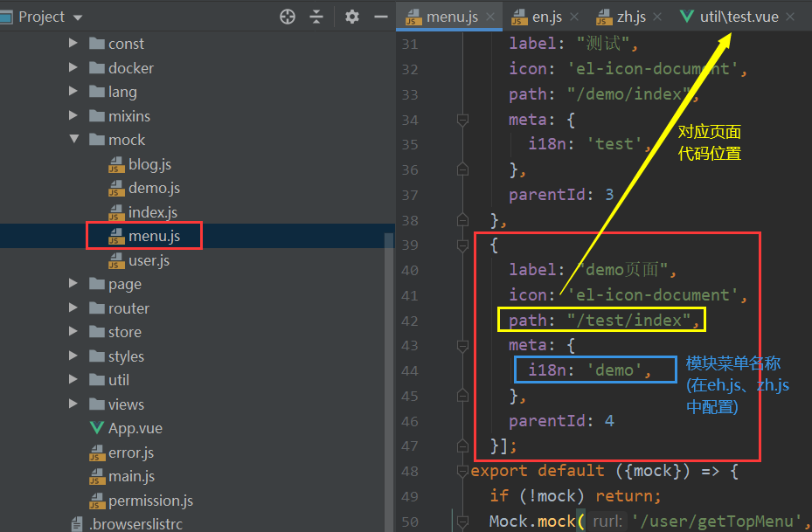812x532 pixels.
Task: Expand the router folder
Action: tap(73, 307)
